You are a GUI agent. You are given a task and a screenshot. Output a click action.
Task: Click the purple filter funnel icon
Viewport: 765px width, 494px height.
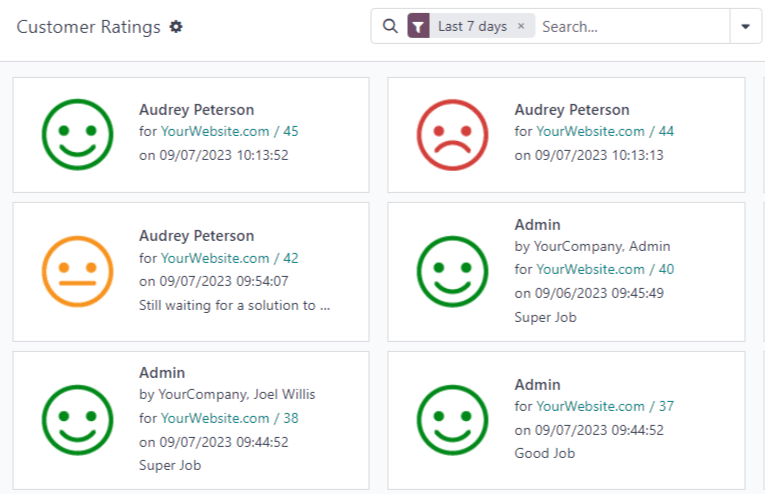tap(419, 27)
